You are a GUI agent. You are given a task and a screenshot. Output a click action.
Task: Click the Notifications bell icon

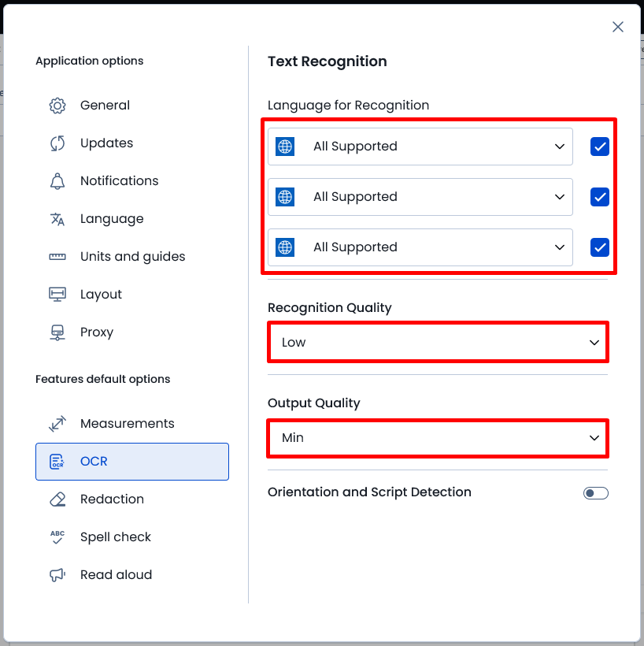(x=57, y=181)
